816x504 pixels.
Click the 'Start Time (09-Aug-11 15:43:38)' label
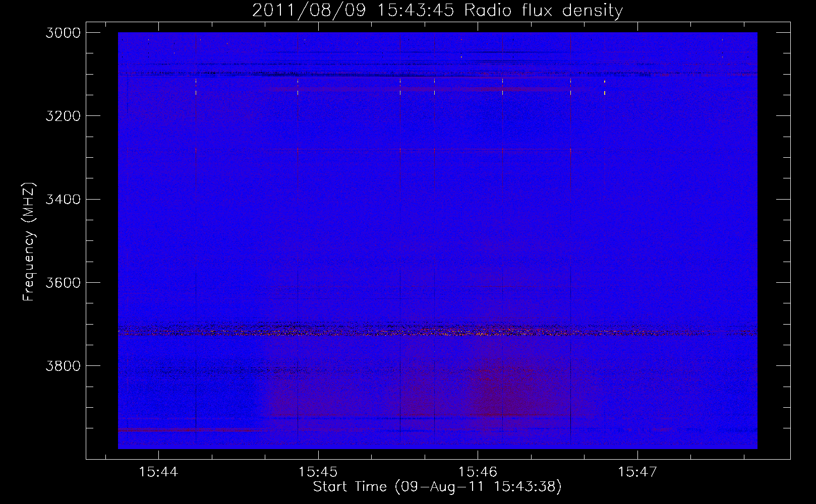pos(437,487)
